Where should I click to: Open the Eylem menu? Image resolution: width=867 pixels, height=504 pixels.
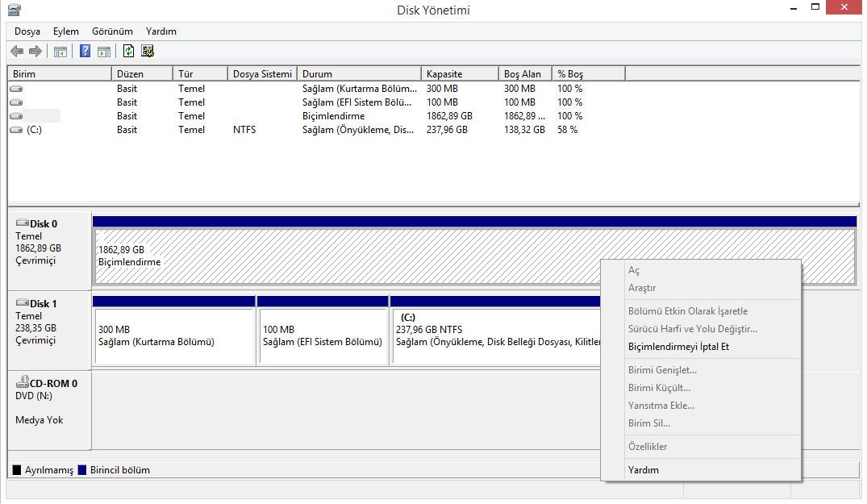66,31
